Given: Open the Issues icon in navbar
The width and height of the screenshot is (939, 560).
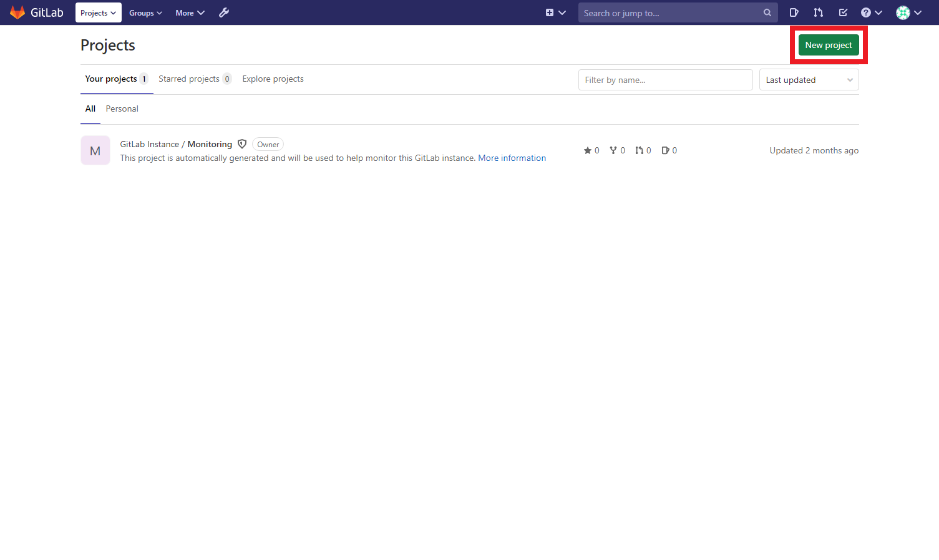Looking at the screenshot, I should [794, 12].
